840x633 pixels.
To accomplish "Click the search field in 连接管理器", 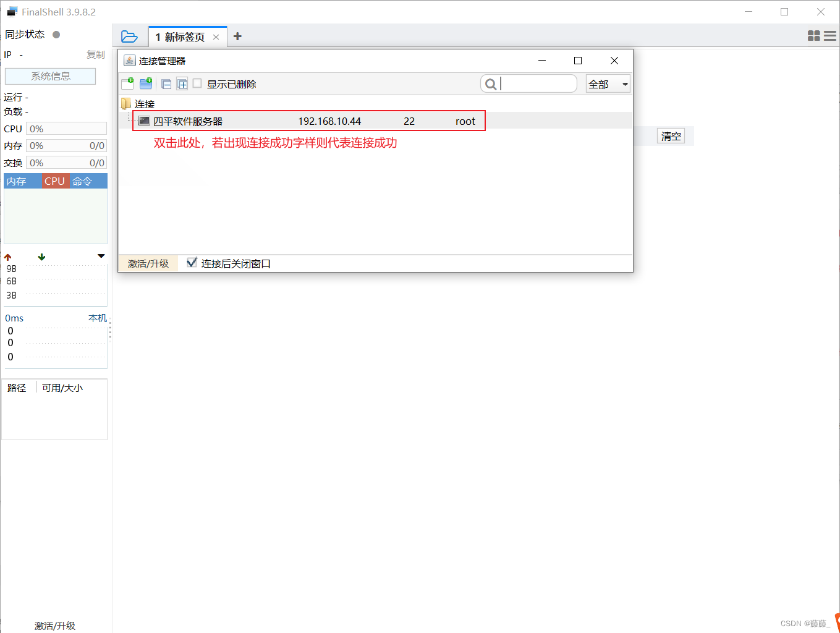I will 529,83.
